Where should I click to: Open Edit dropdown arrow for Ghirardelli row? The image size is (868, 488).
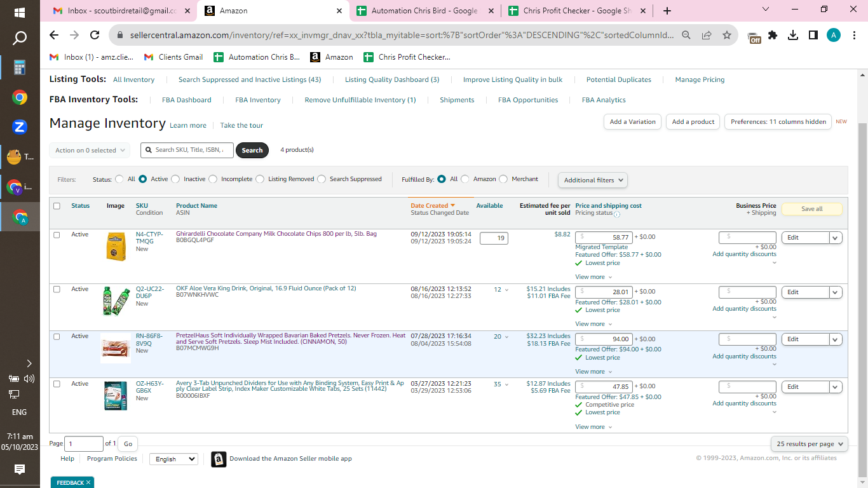click(x=836, y=238)
